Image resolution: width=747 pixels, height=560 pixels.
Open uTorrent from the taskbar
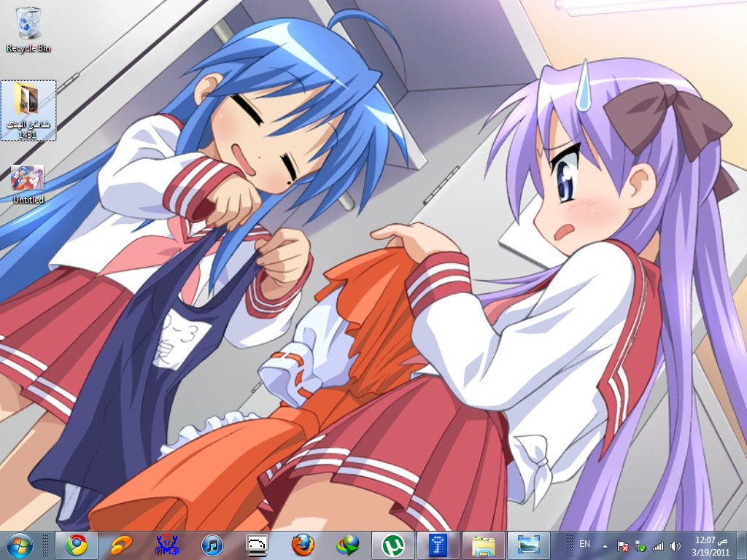[393, 545]
